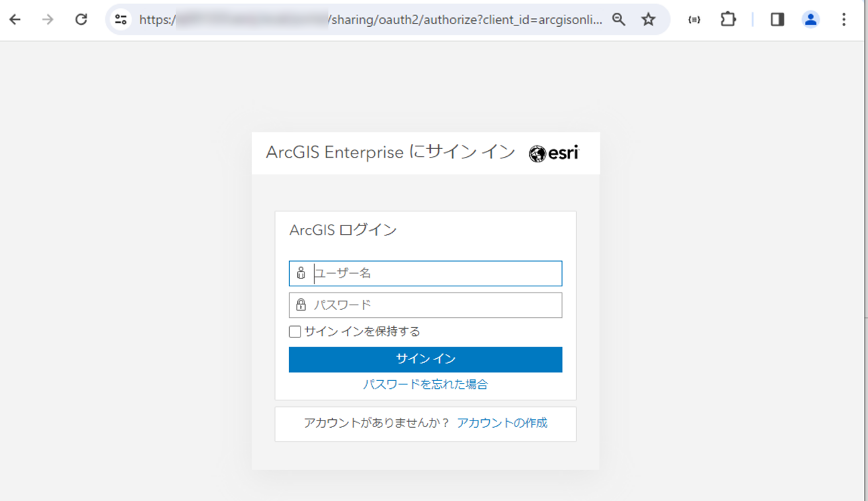Follow the アカウントの作成 link

point(502,423)
